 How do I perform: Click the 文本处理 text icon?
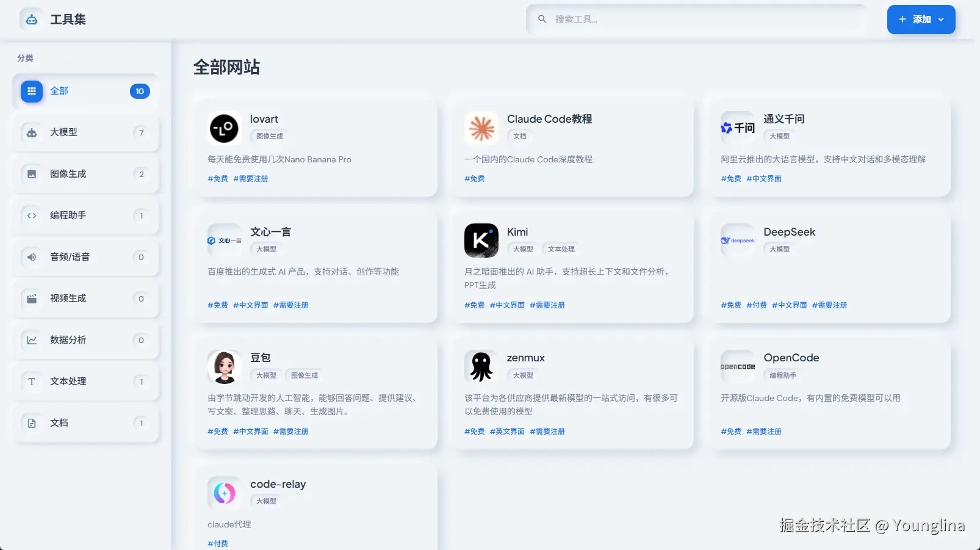[32, 382]
